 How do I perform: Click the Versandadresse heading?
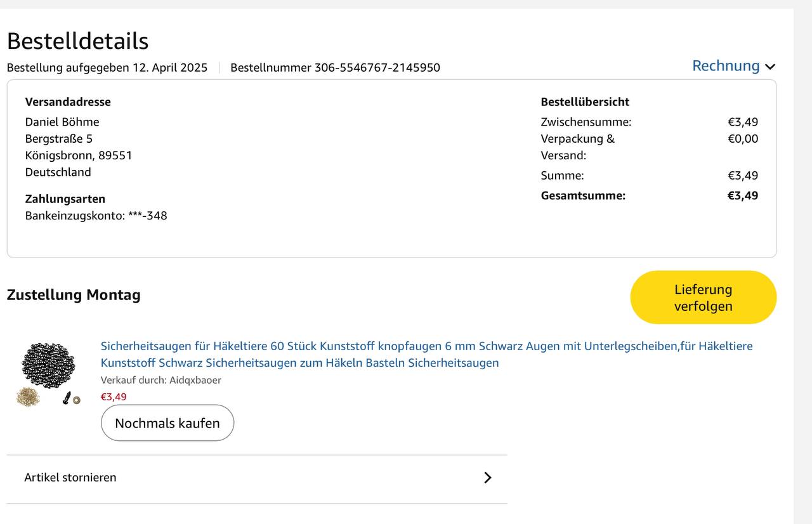[68, 102]
